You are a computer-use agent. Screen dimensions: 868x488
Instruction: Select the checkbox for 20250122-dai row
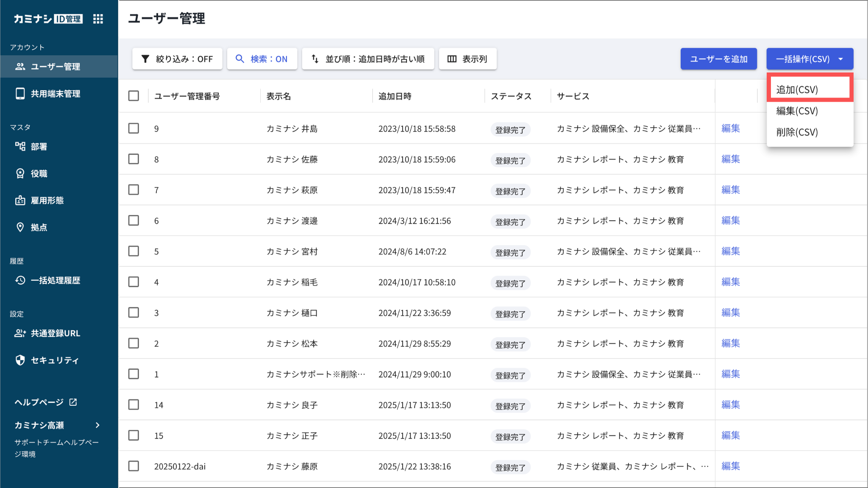point(134,466)
